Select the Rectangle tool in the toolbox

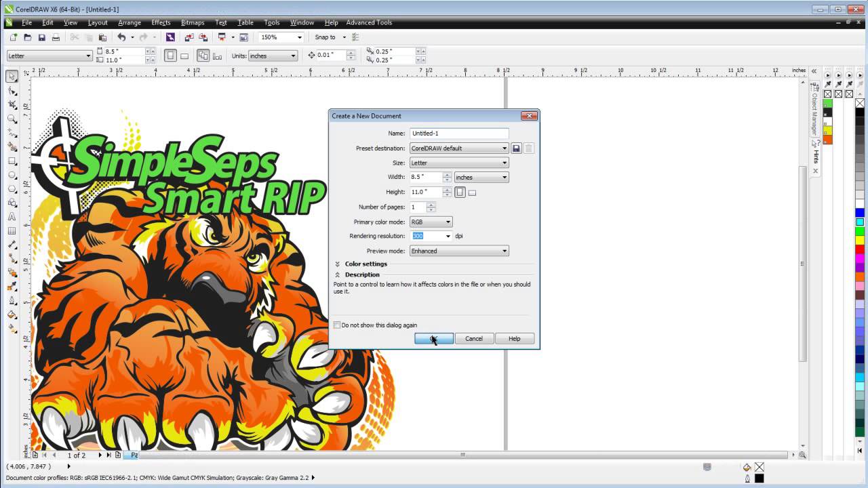(x=12, y=161)
